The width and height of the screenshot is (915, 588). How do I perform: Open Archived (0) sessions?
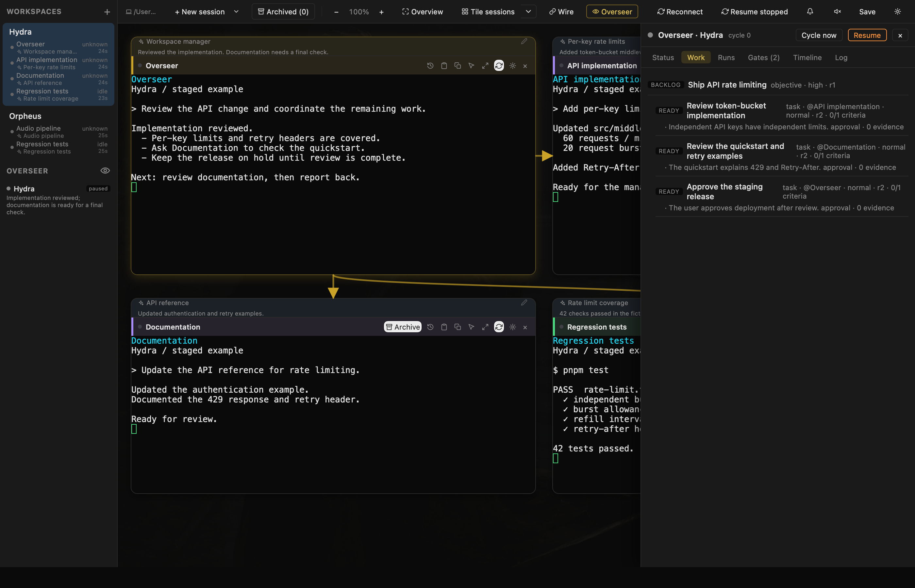pos(283,12)
